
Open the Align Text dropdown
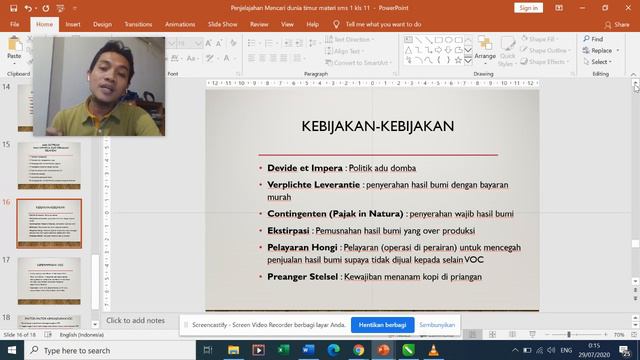coord(345,51)
